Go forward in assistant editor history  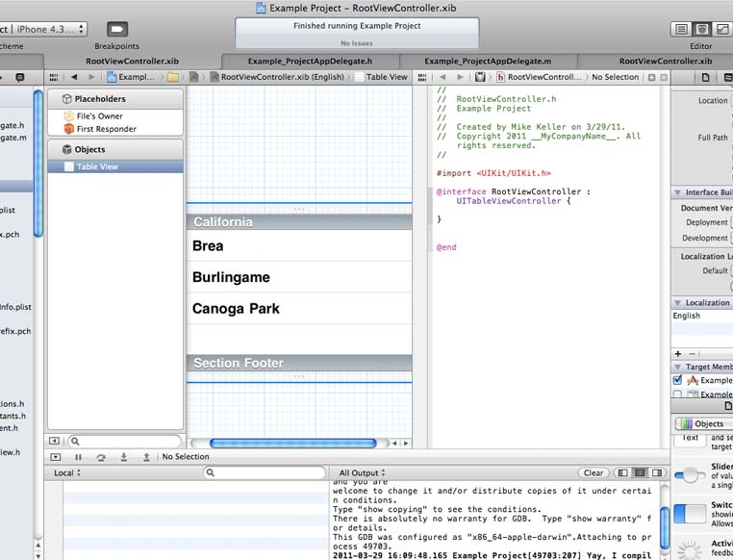point(460,77)
